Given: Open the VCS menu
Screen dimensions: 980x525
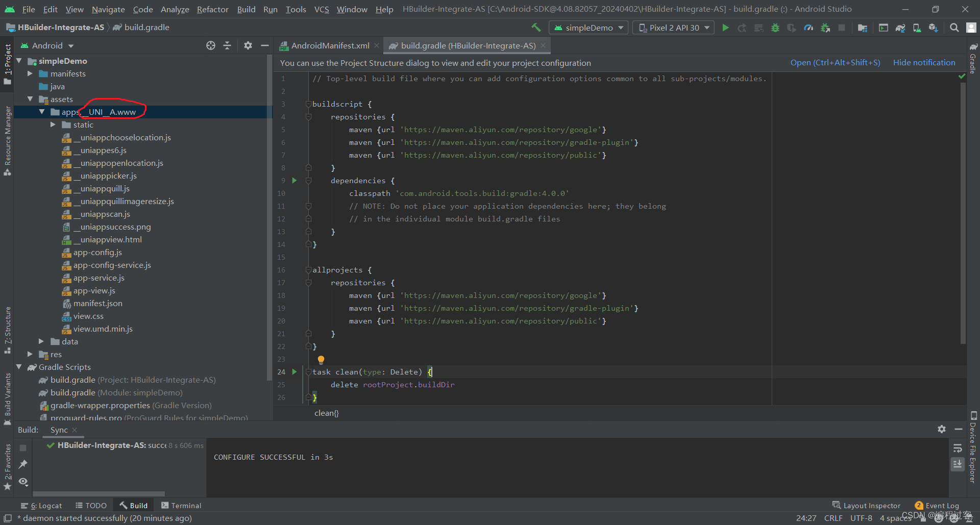Looking at the screenshot, I should pos(322,9).
